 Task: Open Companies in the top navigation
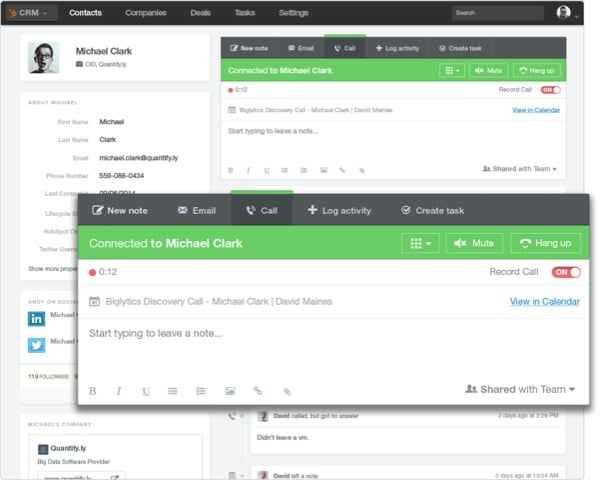click(146, 13)
